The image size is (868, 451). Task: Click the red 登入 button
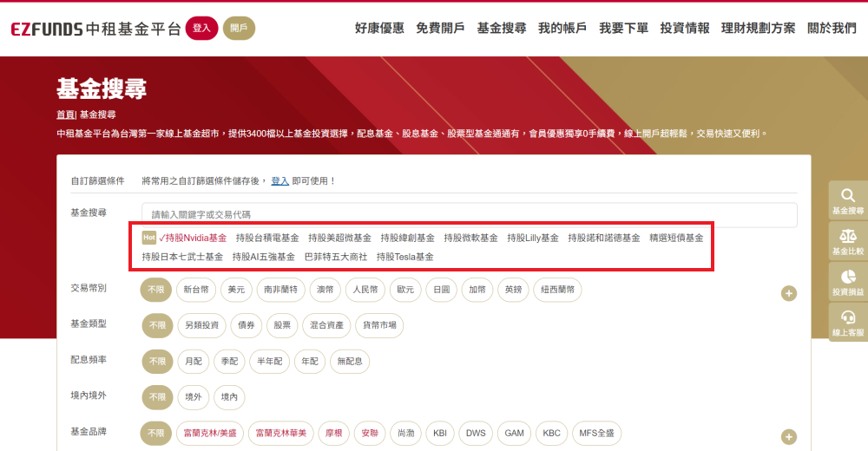tap(201, 29)
